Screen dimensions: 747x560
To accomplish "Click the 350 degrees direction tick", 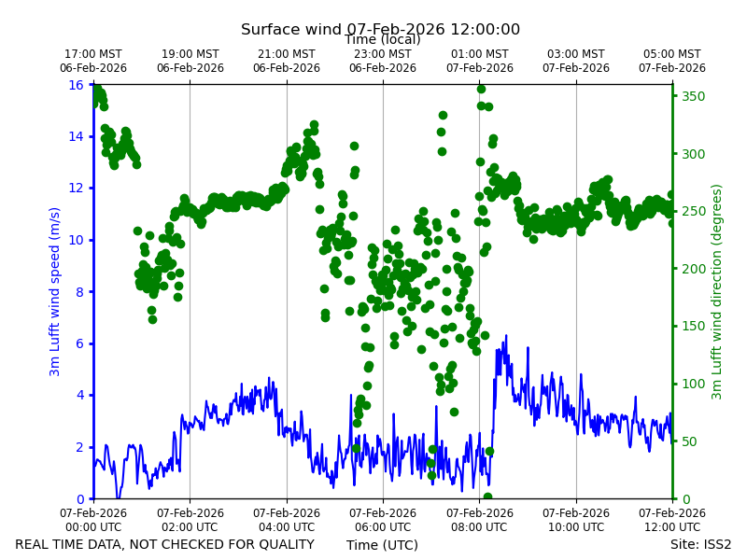I will [693, 96].
